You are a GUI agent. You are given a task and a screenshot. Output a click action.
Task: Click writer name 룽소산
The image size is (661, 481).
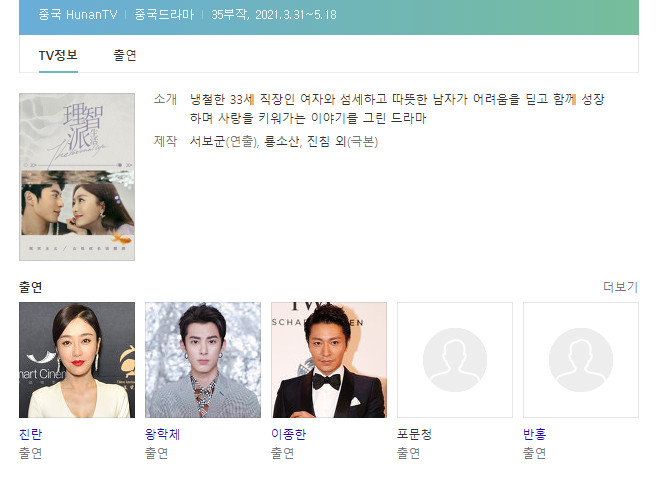(x=282, y=141)
